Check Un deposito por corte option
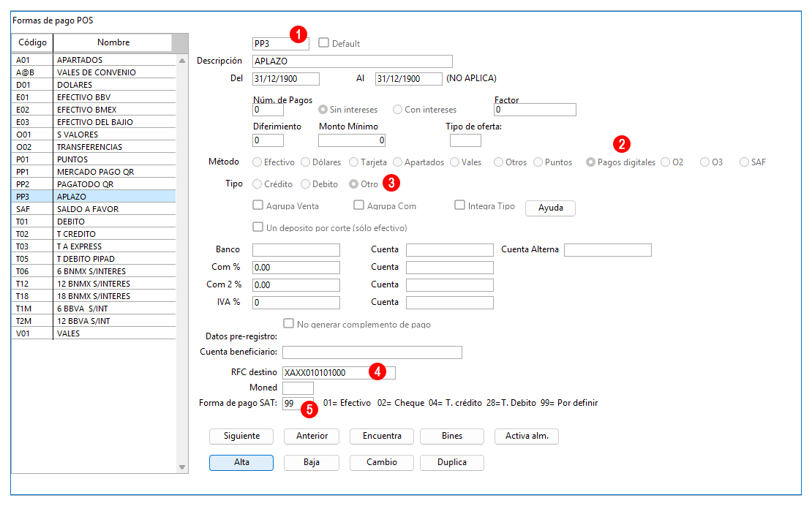This screenshot has height=506, width=812. tap(258, 227)
